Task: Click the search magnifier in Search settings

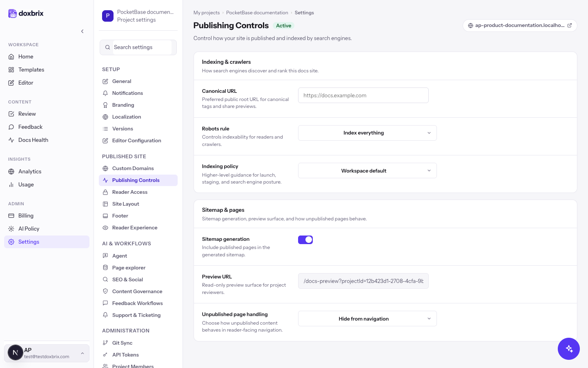Action: click(108, 47)
